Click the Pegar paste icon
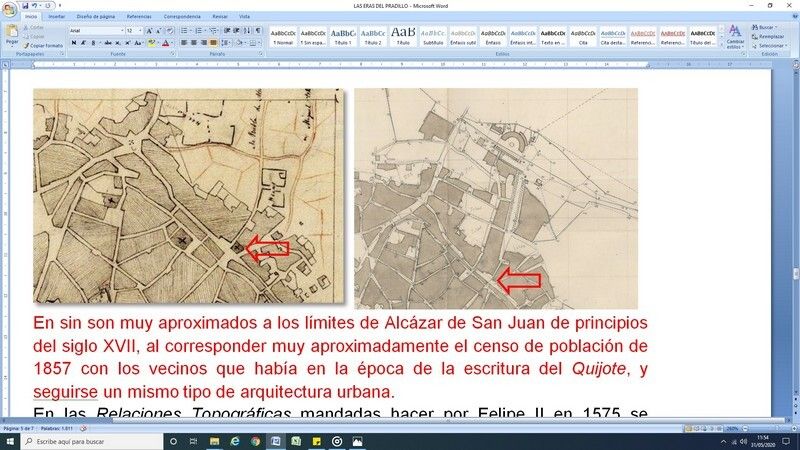The height and width of the screenshot is (450, 800). [12, 36]
